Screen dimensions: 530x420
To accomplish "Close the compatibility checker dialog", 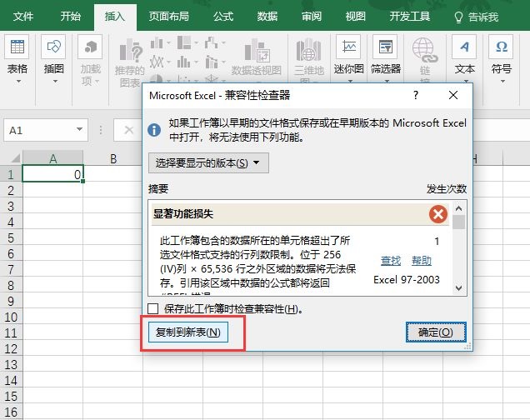I will 453,95.
